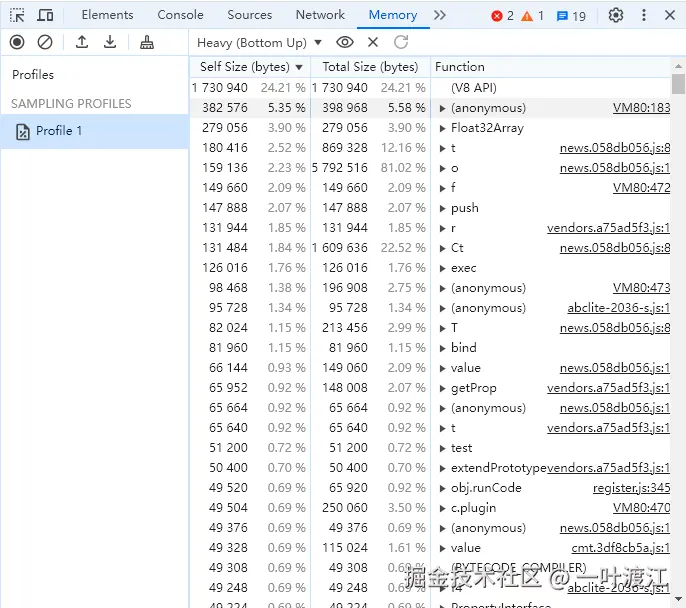
Task: Open the cmt.3df8cb5a.js:1 source link
Action: coord(620,548)
